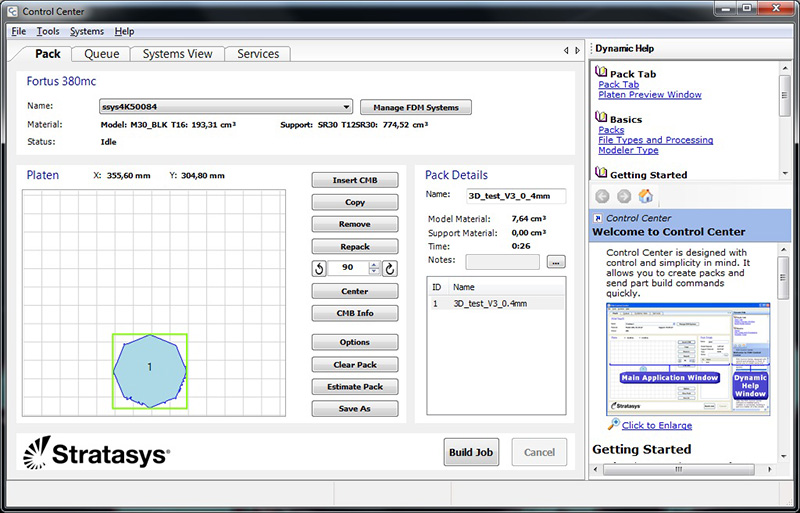
Task: Open File Types and Processing link
Action: tap(656, 140)
